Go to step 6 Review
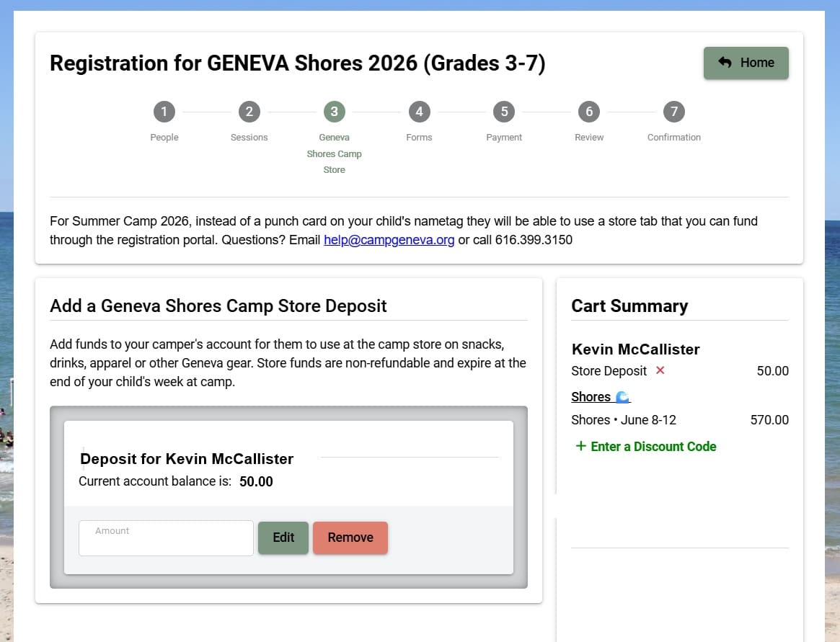The width and height of the screenshot is (840, 642). [589, 112]
